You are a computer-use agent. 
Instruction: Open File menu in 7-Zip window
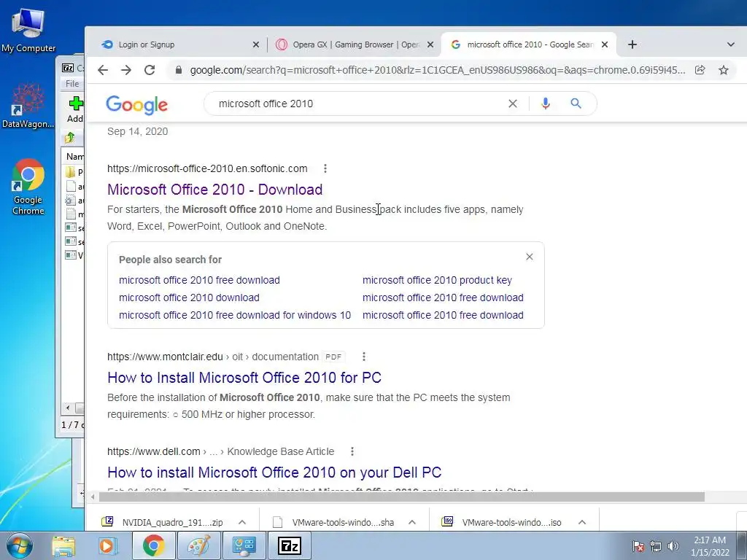(72, 84)
